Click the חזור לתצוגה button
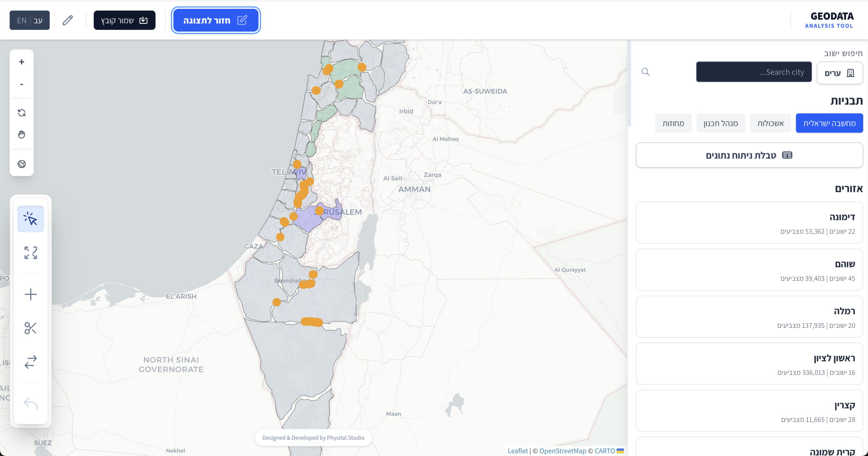Screen dimensions: 868x456 pyautogui.click(x=216, y=20)
